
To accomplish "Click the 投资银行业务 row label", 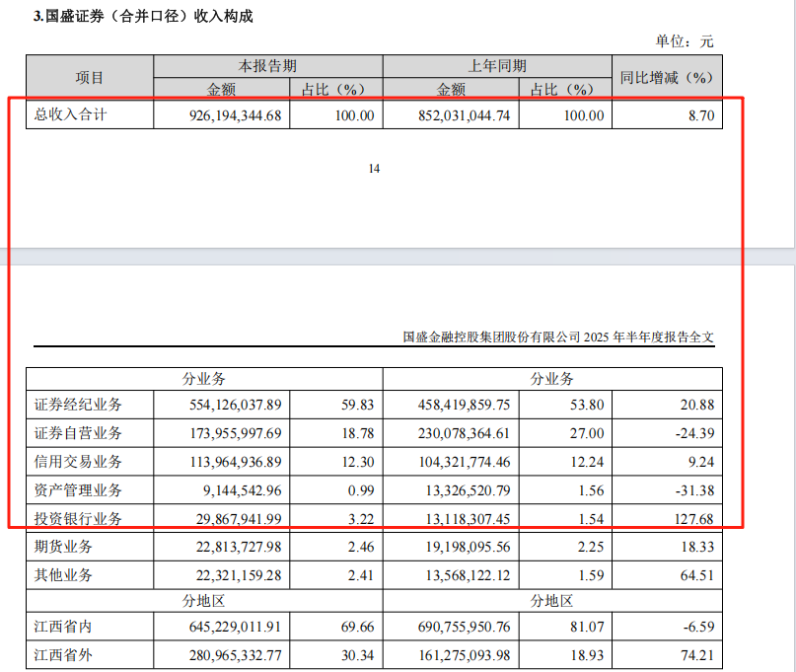I will click(79, 518).
